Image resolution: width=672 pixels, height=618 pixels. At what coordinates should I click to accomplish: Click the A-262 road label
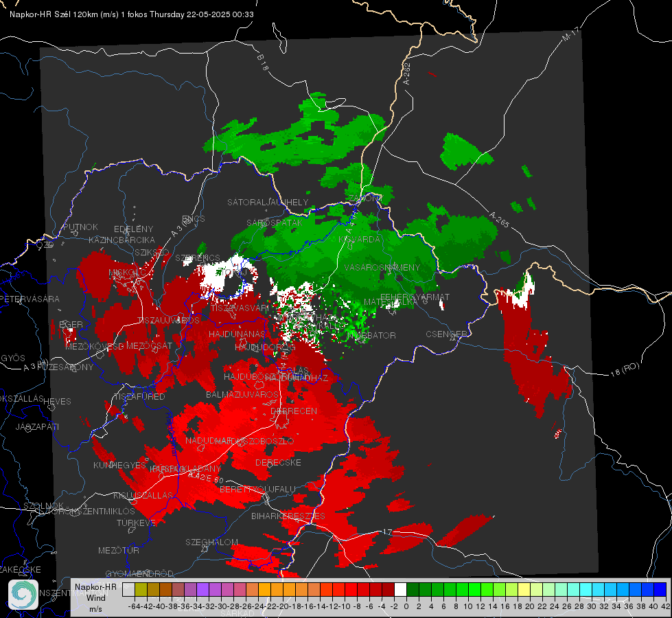(407, 73)
